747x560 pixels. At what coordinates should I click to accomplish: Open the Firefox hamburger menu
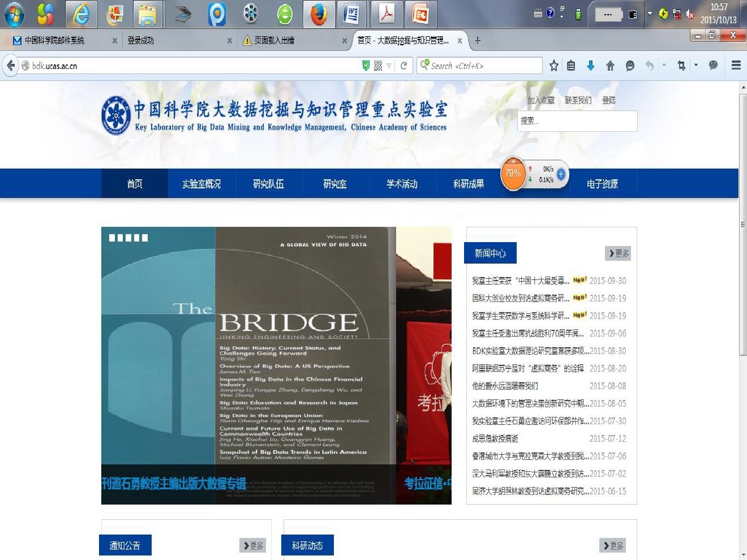pos(736,66)
